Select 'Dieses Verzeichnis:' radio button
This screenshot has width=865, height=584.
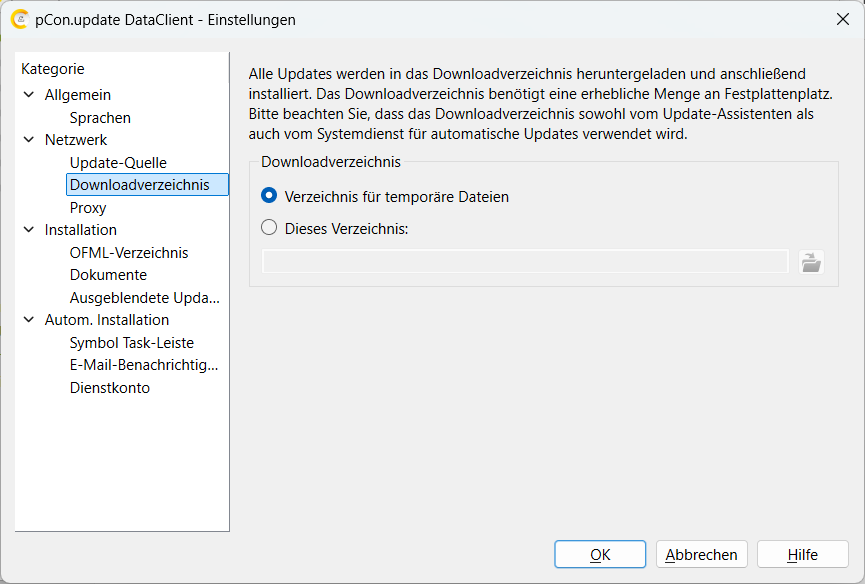tap(269, 228)
